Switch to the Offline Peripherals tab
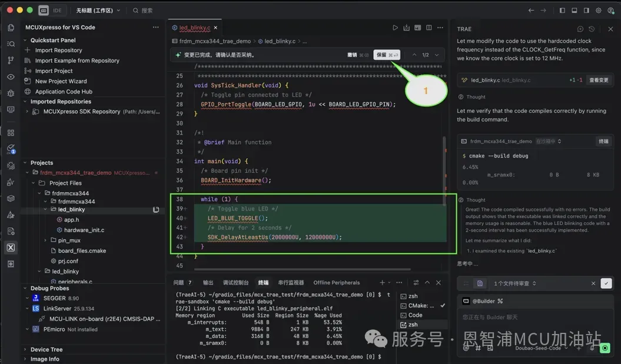Screen dimensions: 621x364 (x=336, y=283)
